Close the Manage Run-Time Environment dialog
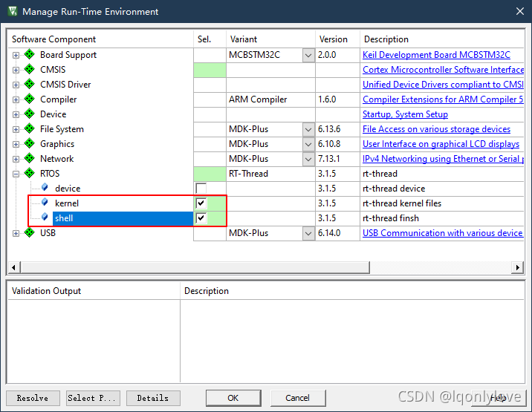The height and width of the screenshot is (412, 532). 520,11
